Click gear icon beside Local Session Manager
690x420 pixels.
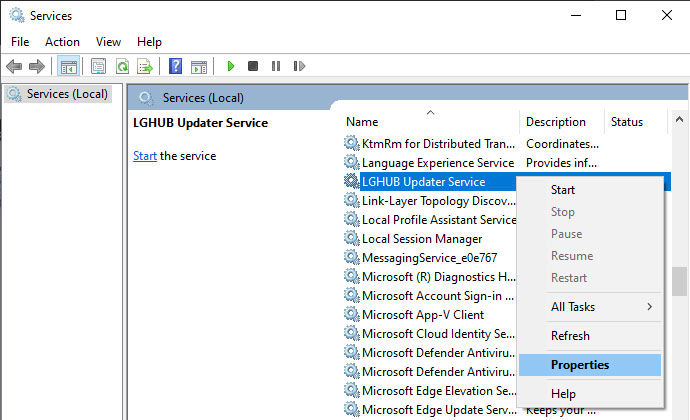point(352,238)
